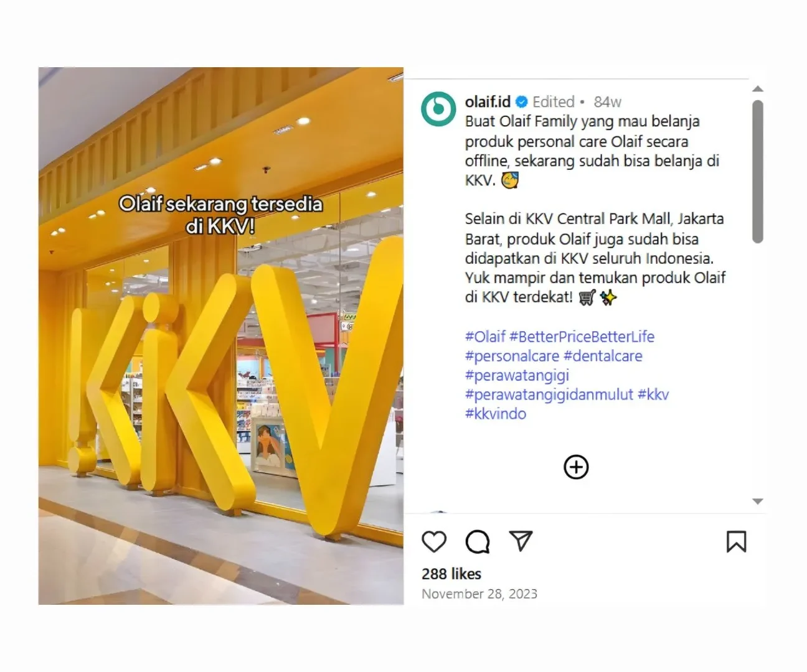807x672 pixels.
Task: Like the post with the heart icon
Action: [x=434, y=541]
